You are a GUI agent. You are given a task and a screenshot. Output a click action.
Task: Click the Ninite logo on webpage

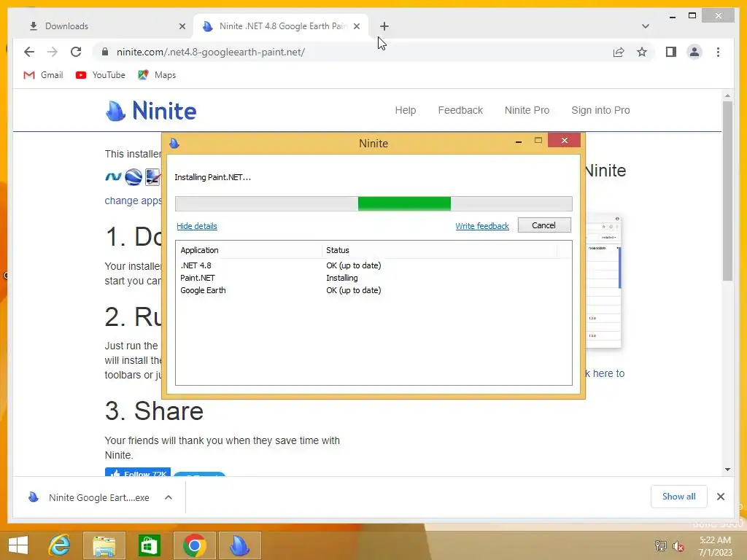150,111
